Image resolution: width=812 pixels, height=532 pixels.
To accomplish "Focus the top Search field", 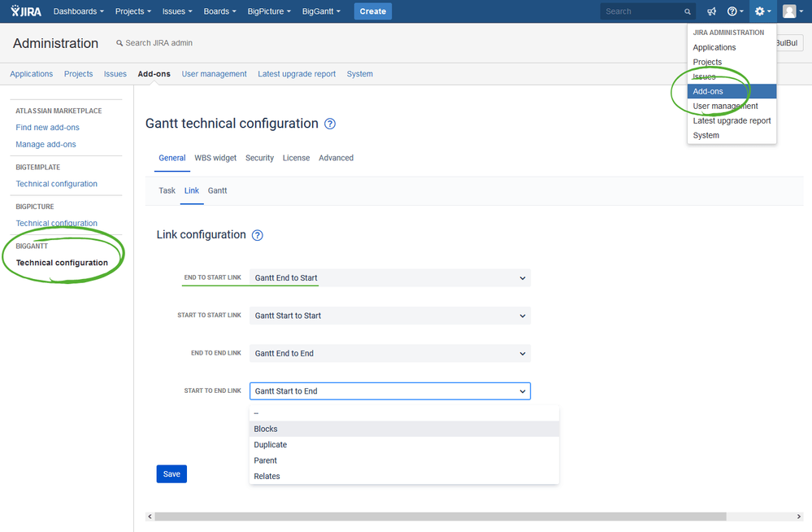I will click(647, 11).
